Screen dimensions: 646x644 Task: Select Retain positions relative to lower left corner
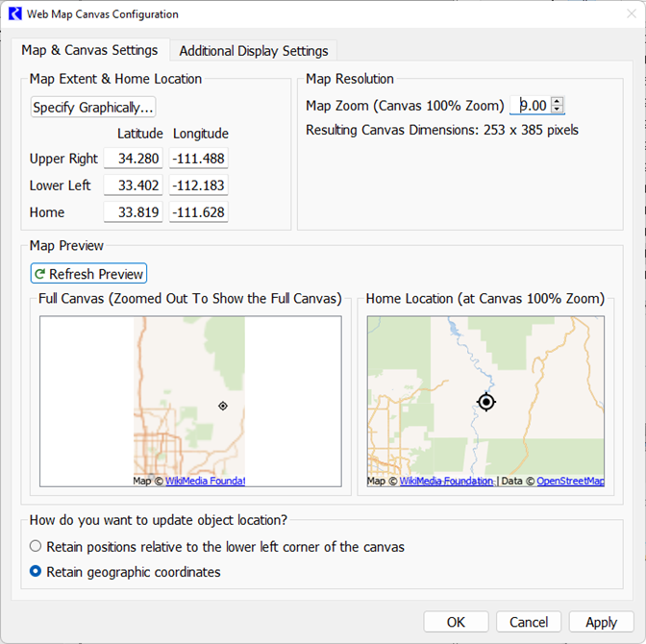coord(36,547)
